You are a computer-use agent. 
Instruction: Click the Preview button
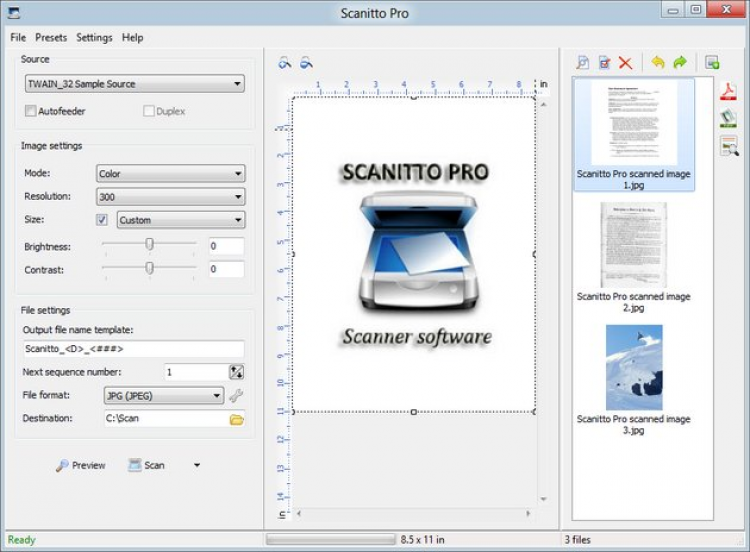tap(80, 465)
